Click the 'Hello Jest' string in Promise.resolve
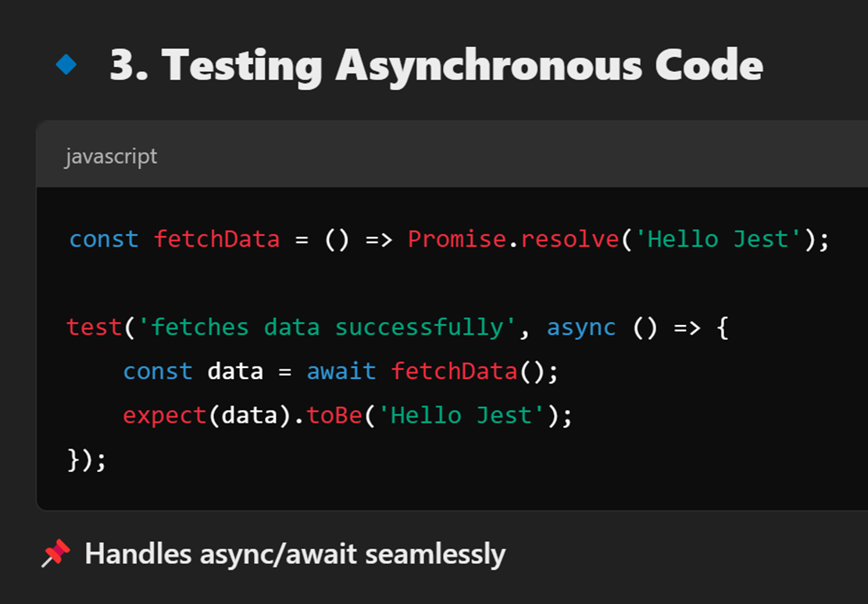The image size is (868, 604). [x=718, y=239]
